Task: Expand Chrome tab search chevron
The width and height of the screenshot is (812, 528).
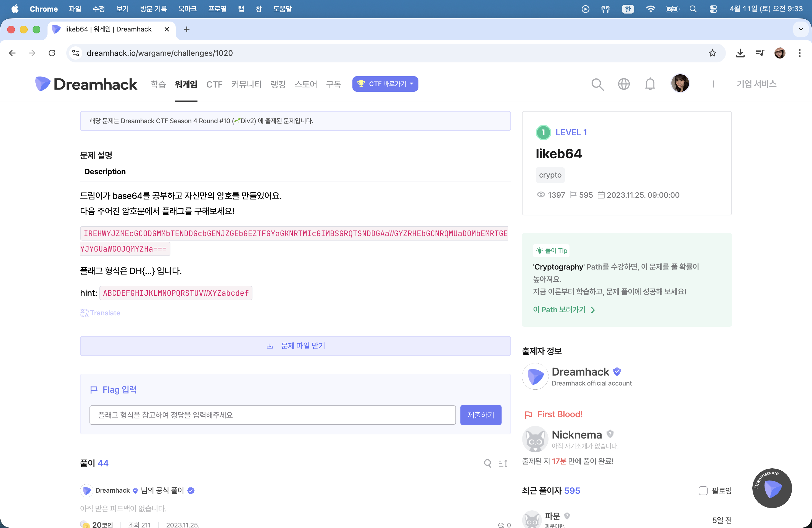Action: click(801, 29)
